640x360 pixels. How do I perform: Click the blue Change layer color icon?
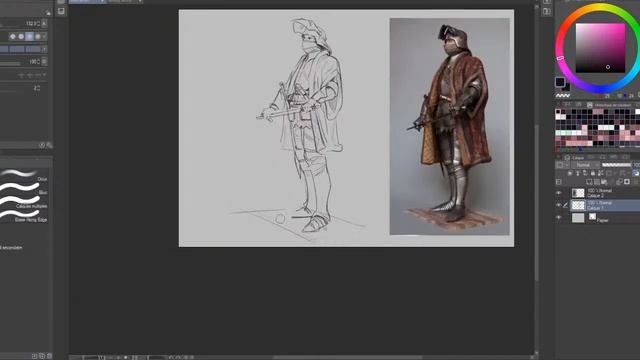[x=636, y=173]
